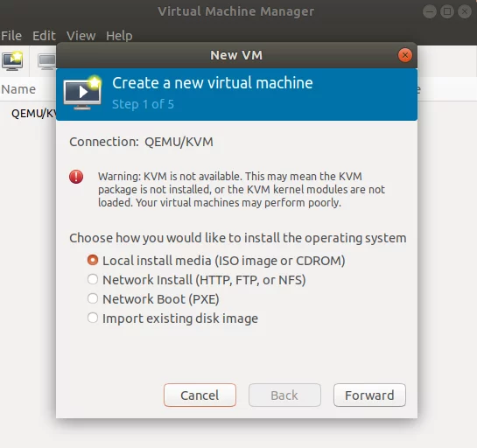The height and width of the screenshot is (448, 477).
Task: Click the Name column header
Action: click(x=18, y=89)
